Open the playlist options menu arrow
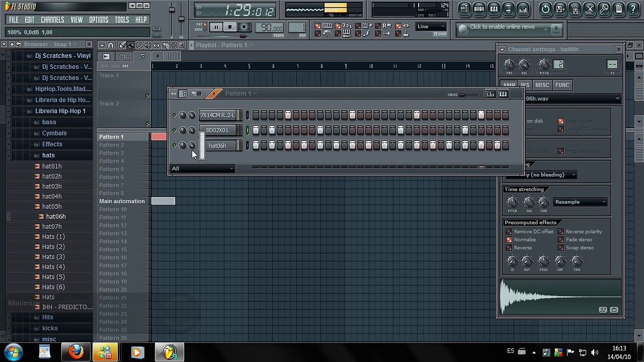644x362 pixels. coord(102,45)
